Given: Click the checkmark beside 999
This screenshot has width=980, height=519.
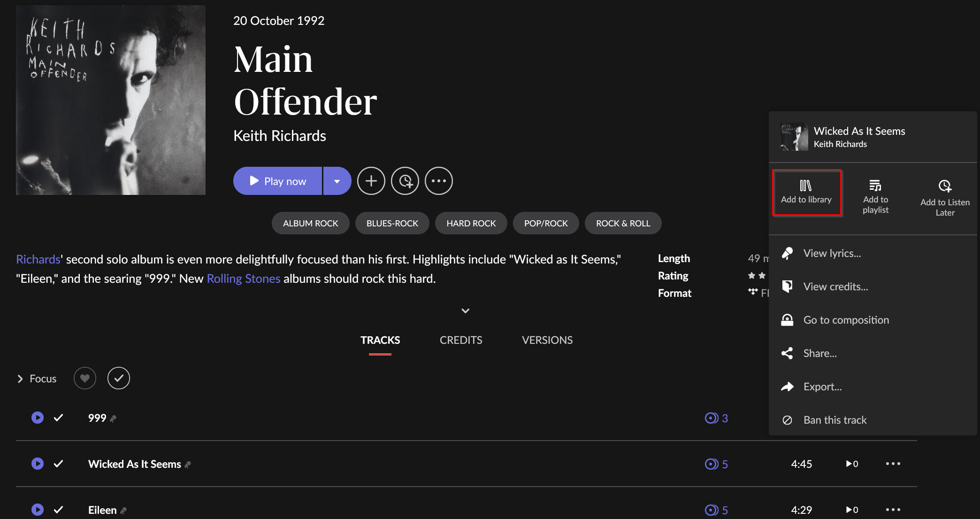Looking at the screenshot, I should pos(58,418).
